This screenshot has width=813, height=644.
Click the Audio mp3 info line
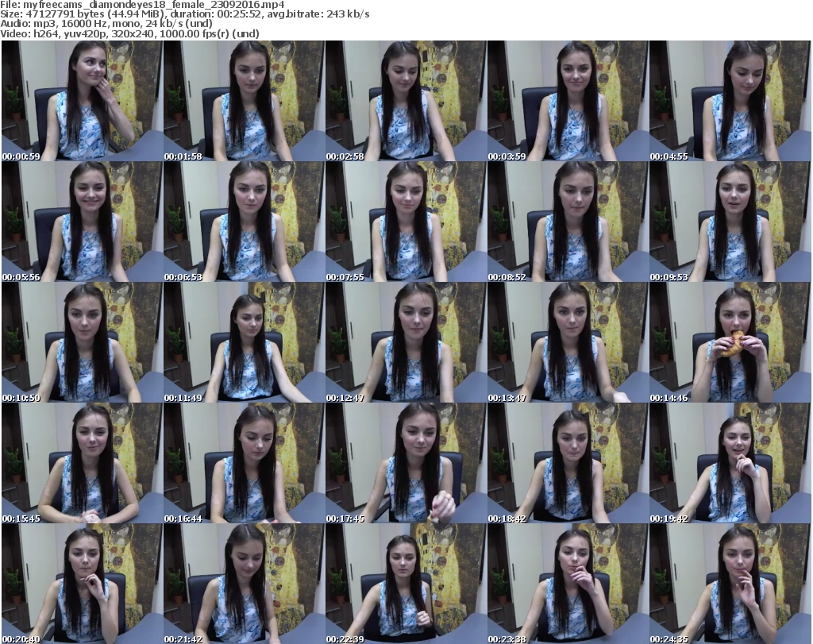pyautogui.click(x=106, y=24)
